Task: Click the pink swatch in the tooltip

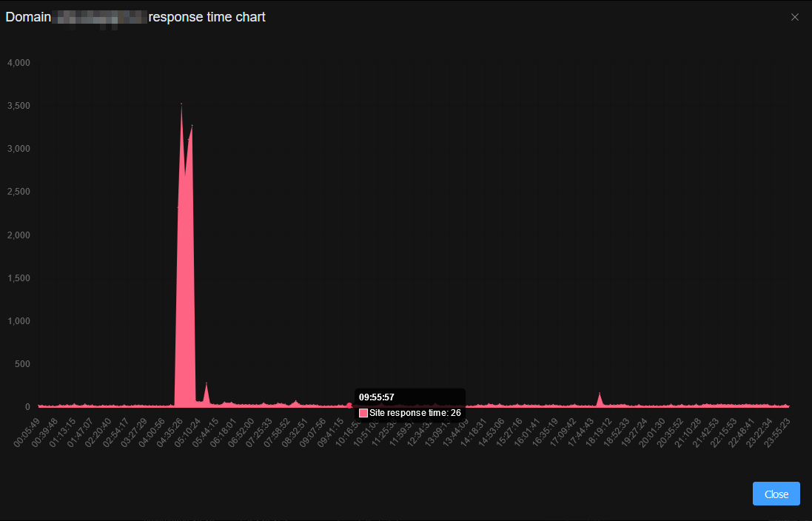Action: coord(363,413)
